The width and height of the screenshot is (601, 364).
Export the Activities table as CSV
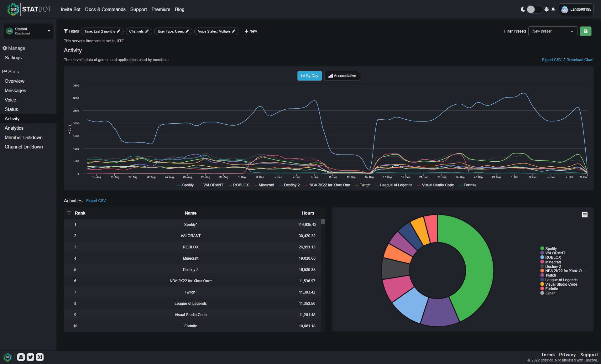pos(96,201)
